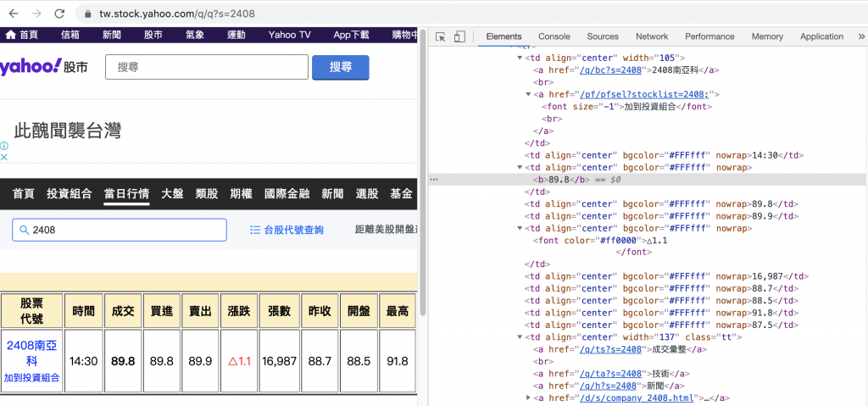Toggle device toolbar icon in DevTools

tap(459, 36)
